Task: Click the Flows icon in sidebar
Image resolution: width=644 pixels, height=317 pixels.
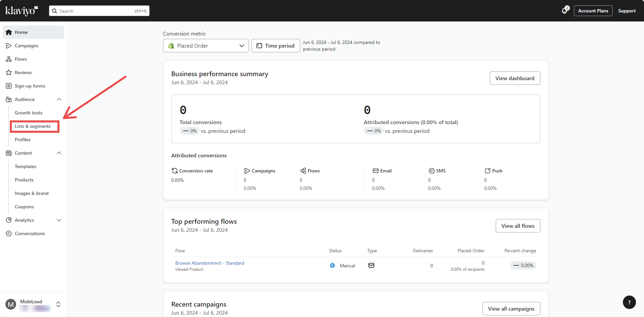Action: click(9, 59)
